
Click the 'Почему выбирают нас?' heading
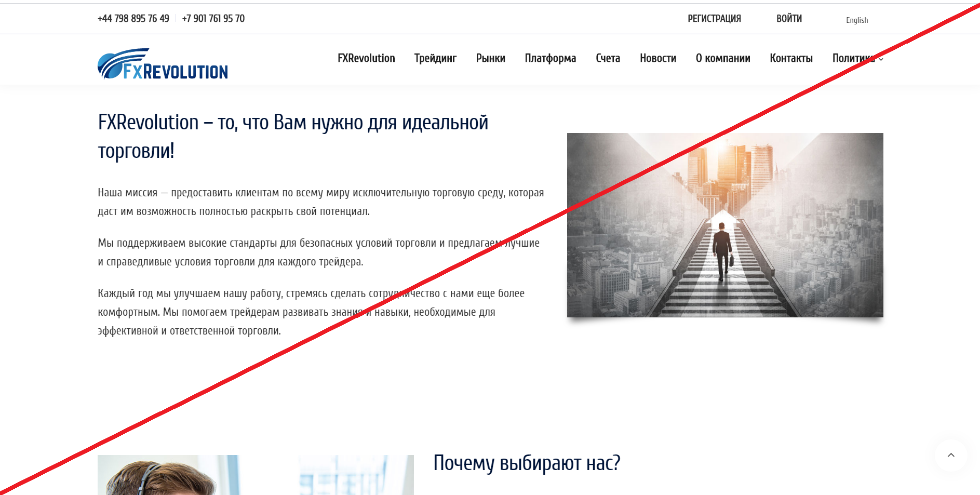point(527,463)
